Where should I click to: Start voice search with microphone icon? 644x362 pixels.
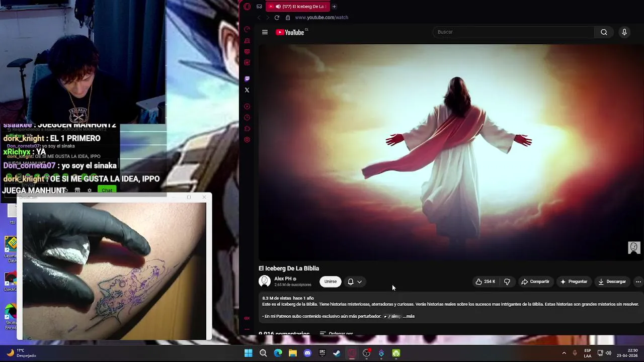[x=624, y=32]
